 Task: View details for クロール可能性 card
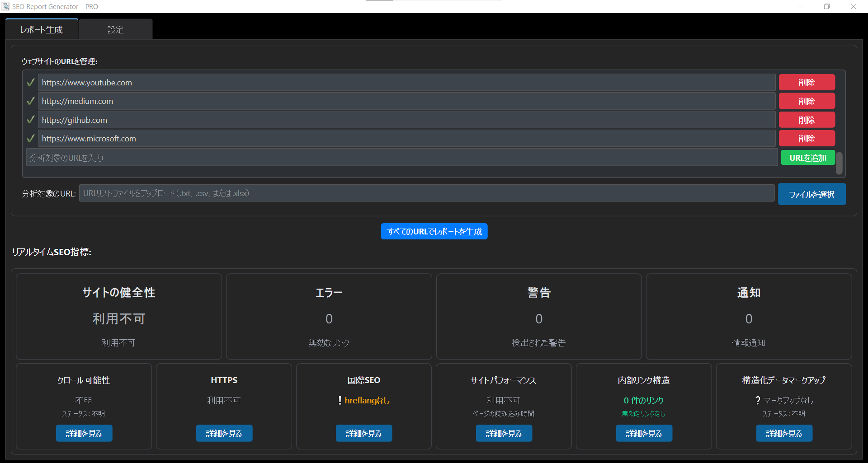[84, 433]
